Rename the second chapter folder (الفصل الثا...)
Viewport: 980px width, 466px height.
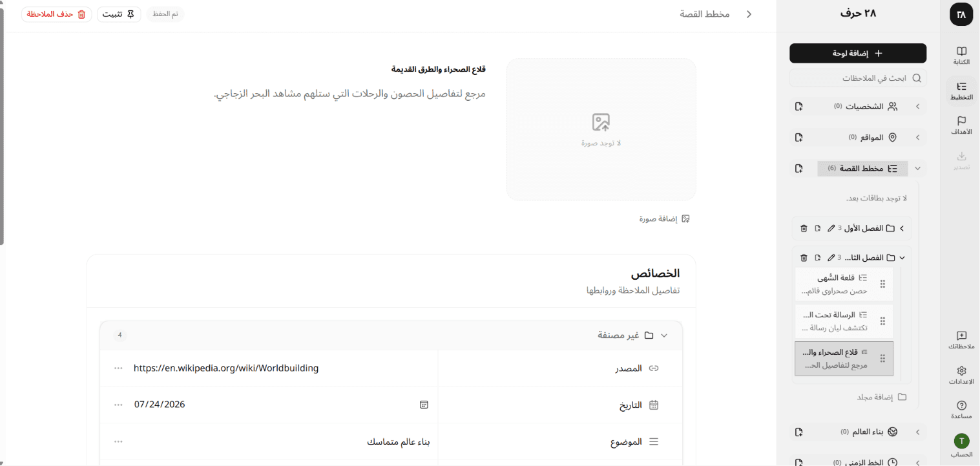point(831,258)
